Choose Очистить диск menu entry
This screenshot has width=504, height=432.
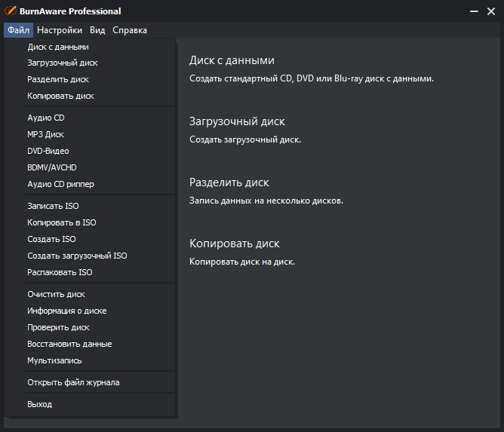pyautogui.click(x=56, y=294)
